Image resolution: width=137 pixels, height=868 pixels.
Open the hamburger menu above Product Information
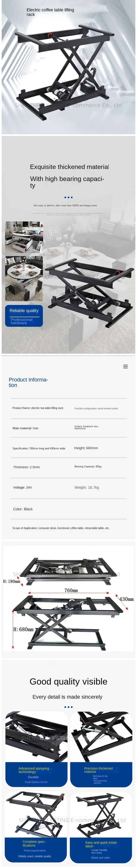coord(125,366)
